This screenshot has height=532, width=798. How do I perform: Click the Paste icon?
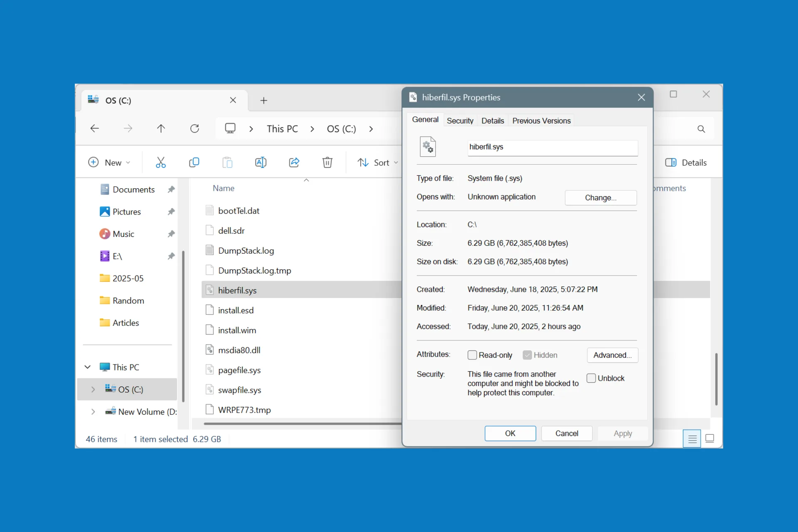[227, 162]
